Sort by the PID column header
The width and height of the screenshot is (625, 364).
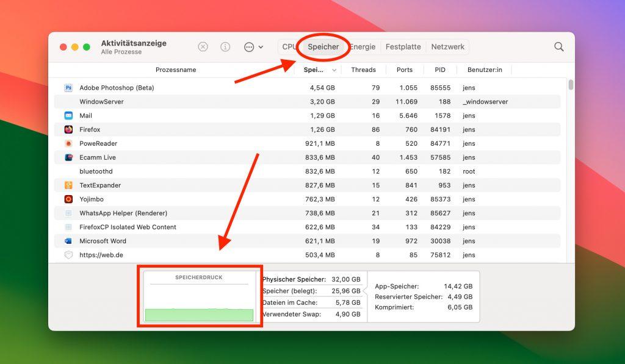coord(440,70)
